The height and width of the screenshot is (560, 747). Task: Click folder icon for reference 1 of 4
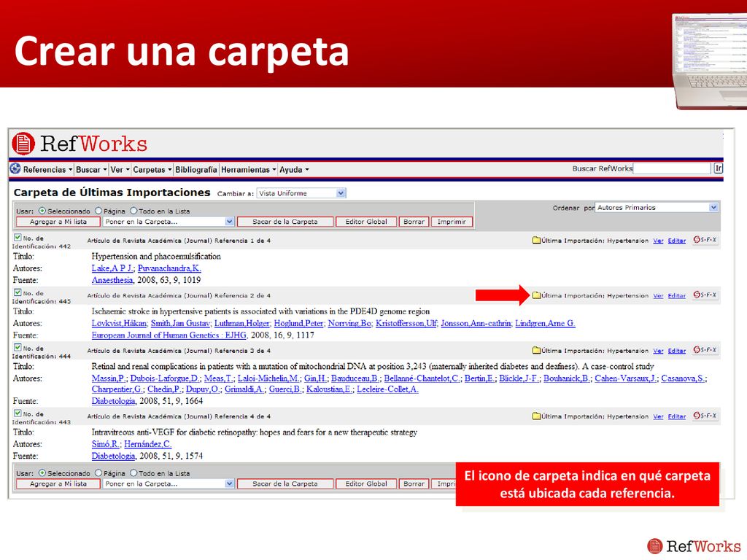536,240
